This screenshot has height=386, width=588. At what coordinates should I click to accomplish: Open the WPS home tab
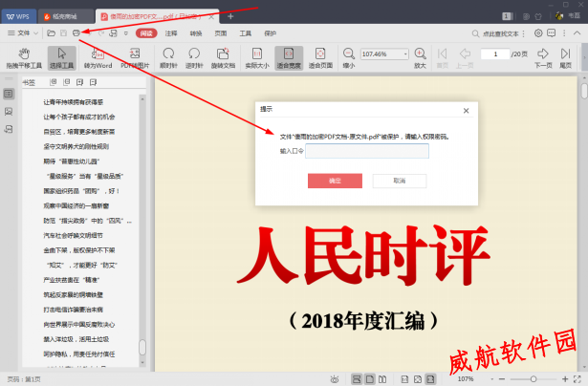click(x=18, y=16)
